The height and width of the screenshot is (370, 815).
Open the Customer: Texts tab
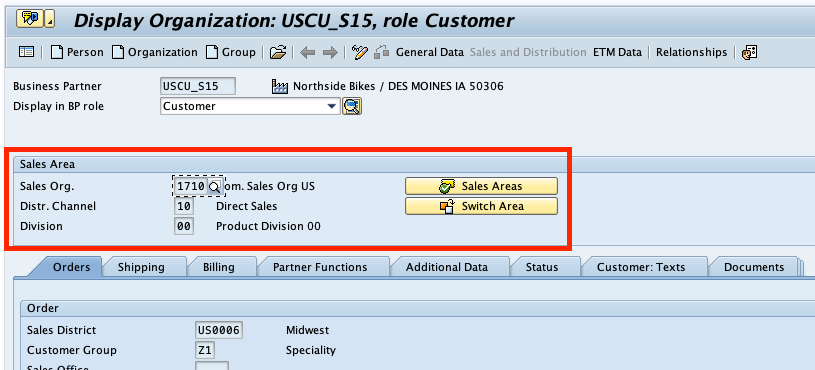pos(641,267)
